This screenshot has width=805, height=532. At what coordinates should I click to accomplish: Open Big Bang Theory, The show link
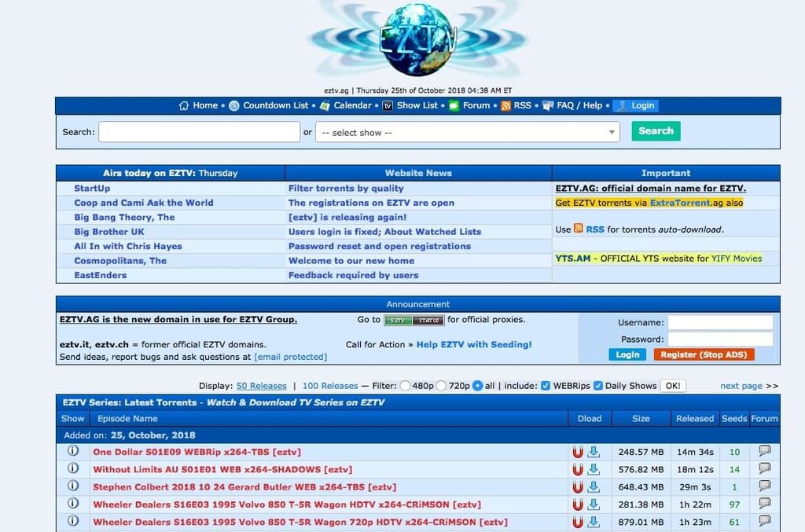[x=124, y=217]
